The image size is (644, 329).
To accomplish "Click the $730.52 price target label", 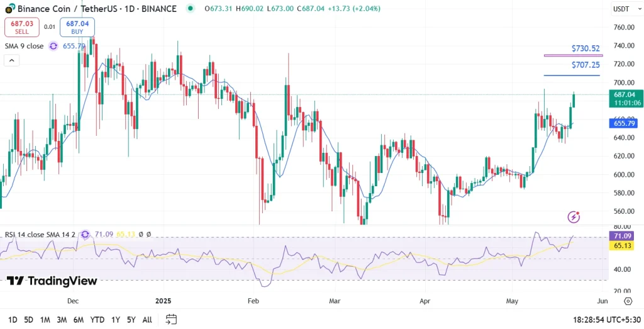I will coord(586,48).
